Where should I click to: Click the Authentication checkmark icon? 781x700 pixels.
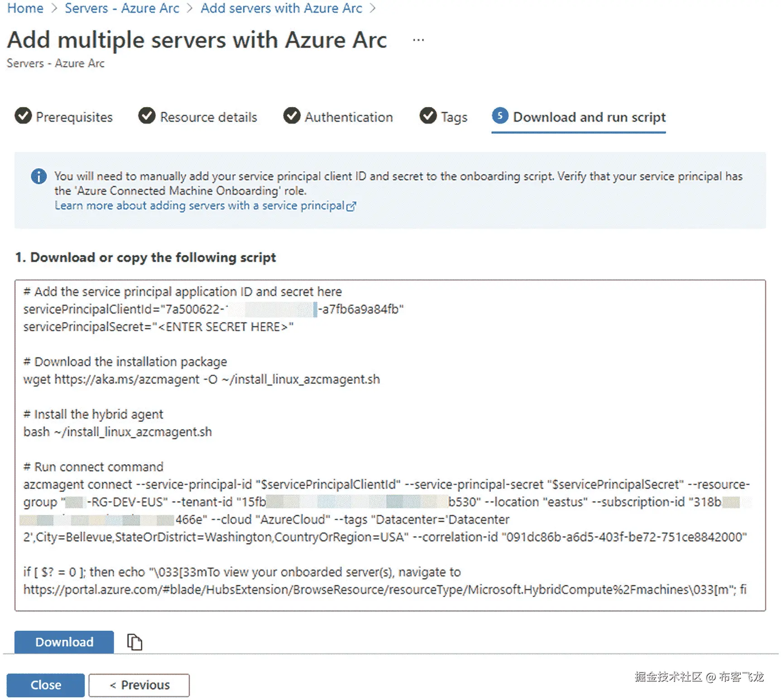point(292,116)
